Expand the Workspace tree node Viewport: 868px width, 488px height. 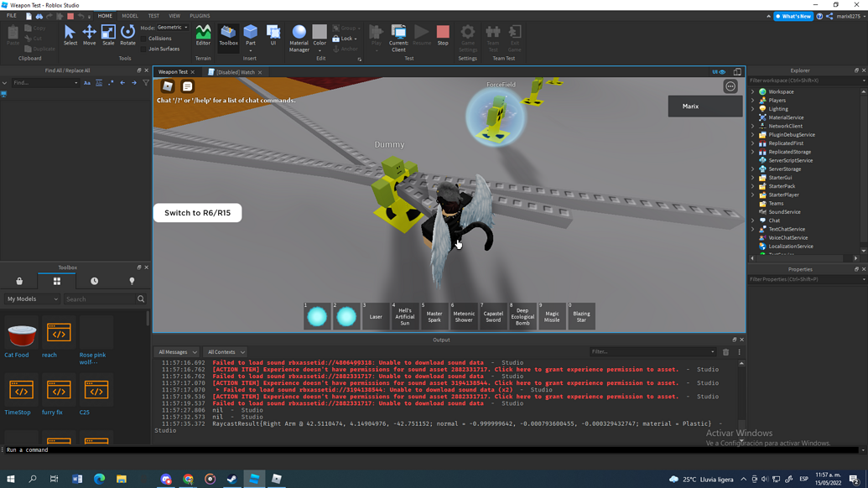point(752,92)
